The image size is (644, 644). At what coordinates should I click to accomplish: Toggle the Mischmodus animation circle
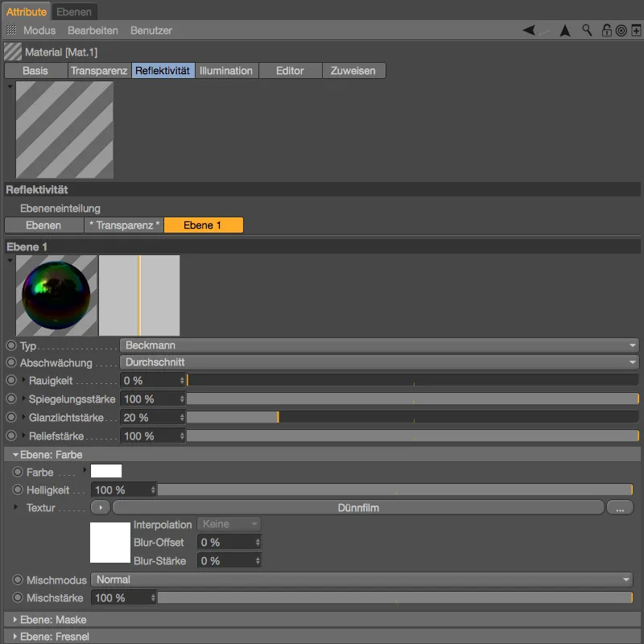point(17,580)
